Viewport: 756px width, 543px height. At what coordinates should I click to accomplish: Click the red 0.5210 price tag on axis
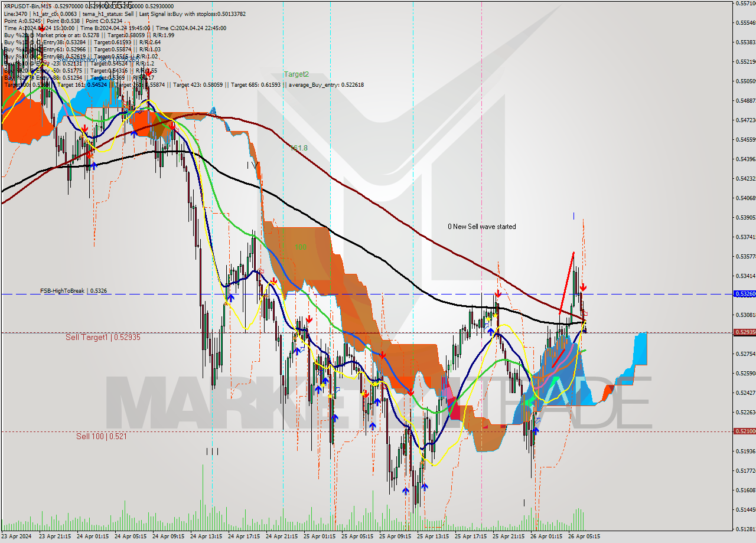point(744,431)
